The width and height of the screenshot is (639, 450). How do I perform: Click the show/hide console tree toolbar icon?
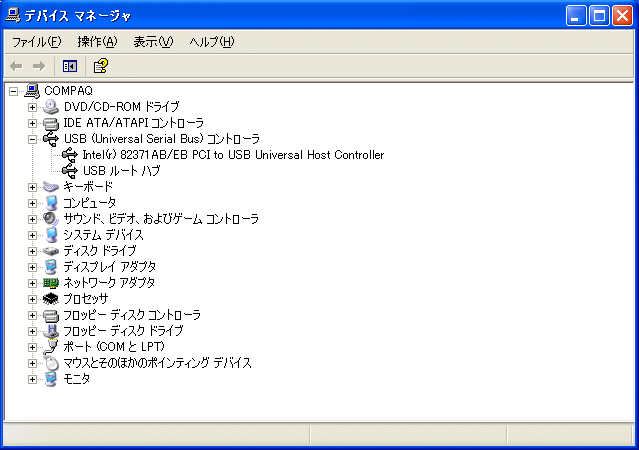pos(70,66)
